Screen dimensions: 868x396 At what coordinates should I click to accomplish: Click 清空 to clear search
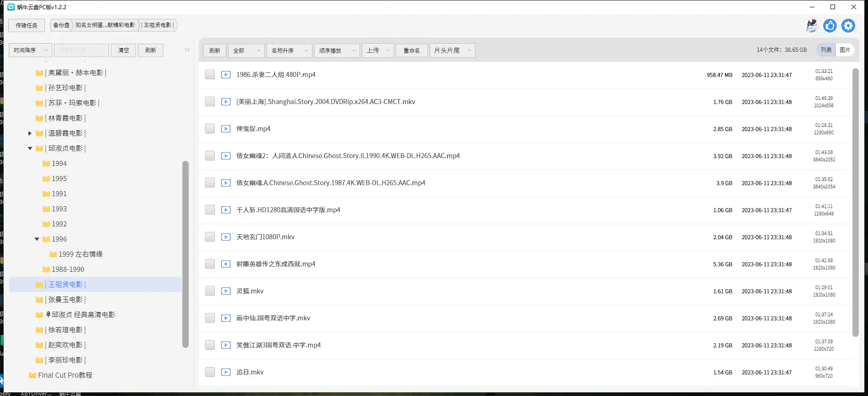(124, 50)
